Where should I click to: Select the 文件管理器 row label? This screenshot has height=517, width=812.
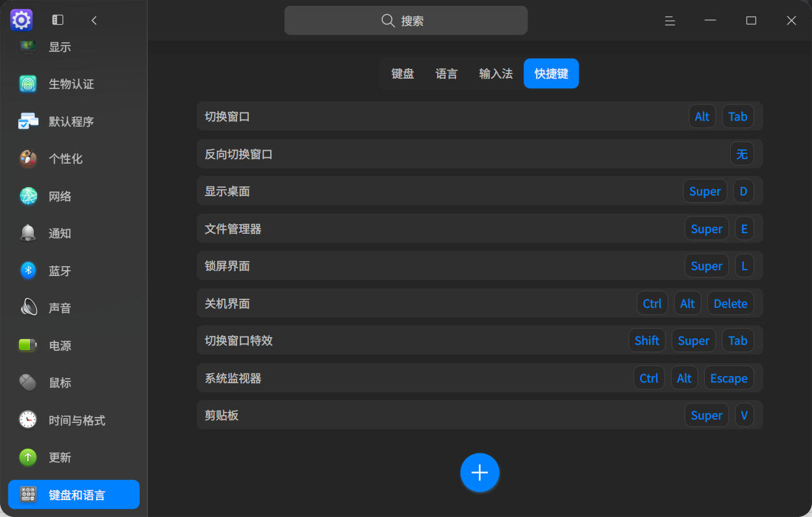click(233, 229)
